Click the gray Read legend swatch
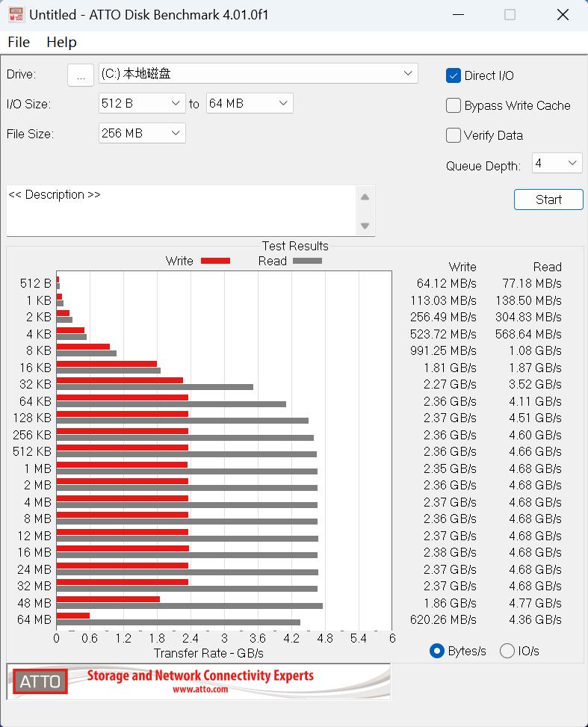Viewport: 588px width, 727px height. click(307, 261)
